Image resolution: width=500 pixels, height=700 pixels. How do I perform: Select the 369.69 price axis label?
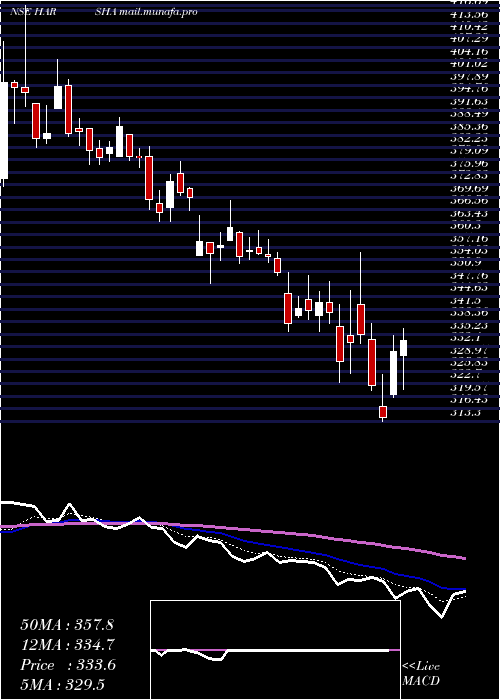pos(468,189)
